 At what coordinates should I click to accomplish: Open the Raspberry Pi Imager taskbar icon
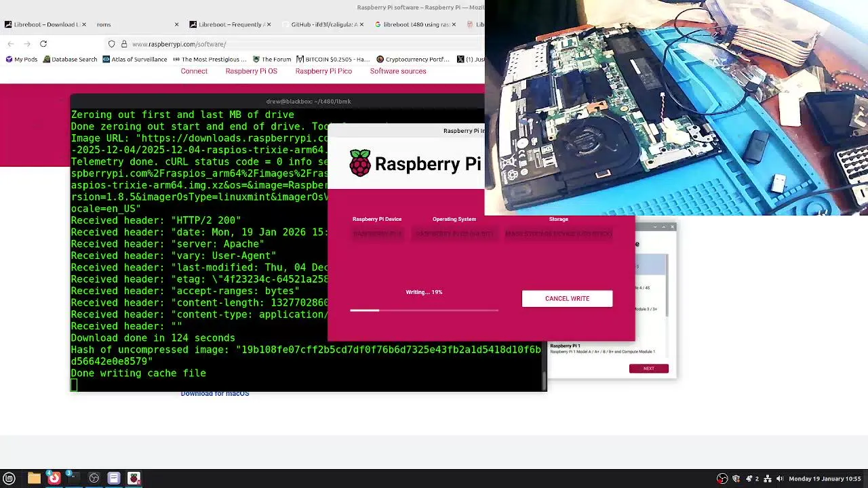click(x=134, y=479)
